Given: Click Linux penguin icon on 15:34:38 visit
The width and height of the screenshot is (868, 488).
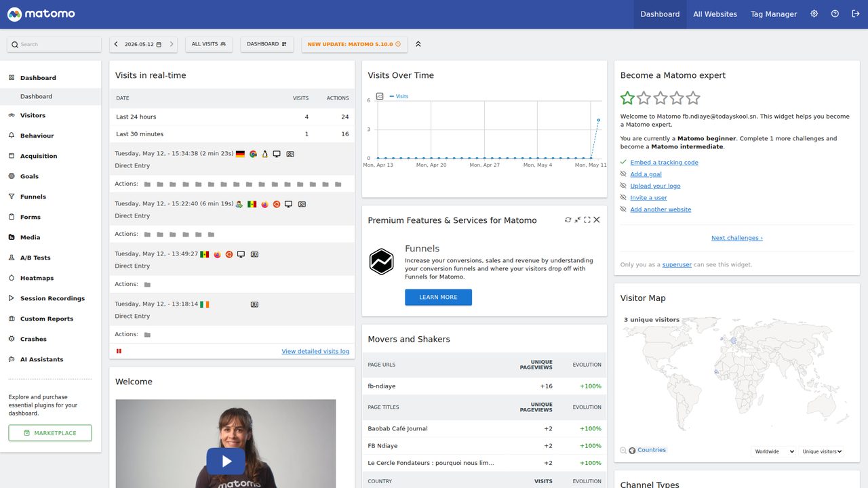Looking at the screenshot, I should 265,154.
